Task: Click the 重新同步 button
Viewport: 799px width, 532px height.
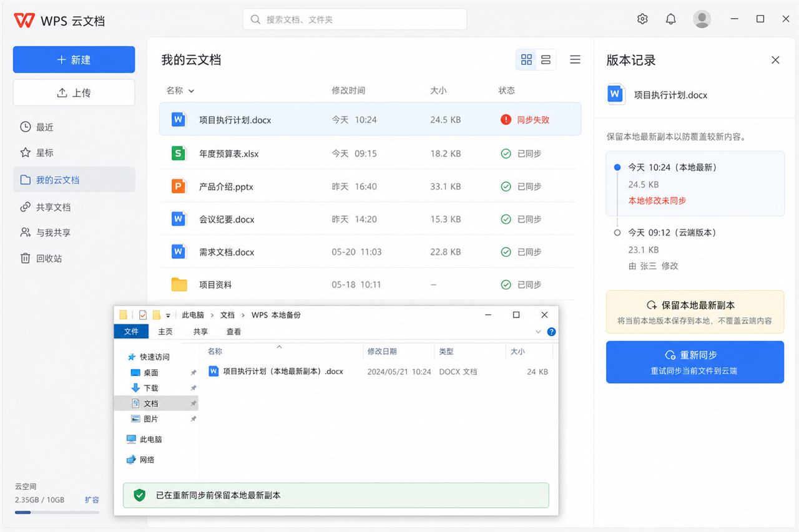Action: tap(695, 362)
